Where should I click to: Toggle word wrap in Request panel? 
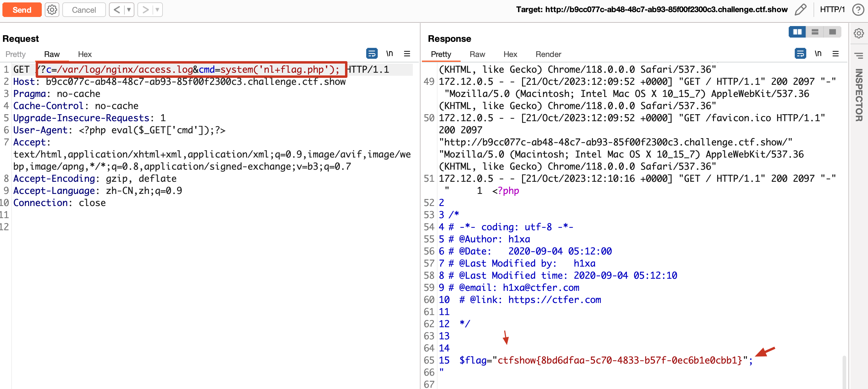coord(372,53)
